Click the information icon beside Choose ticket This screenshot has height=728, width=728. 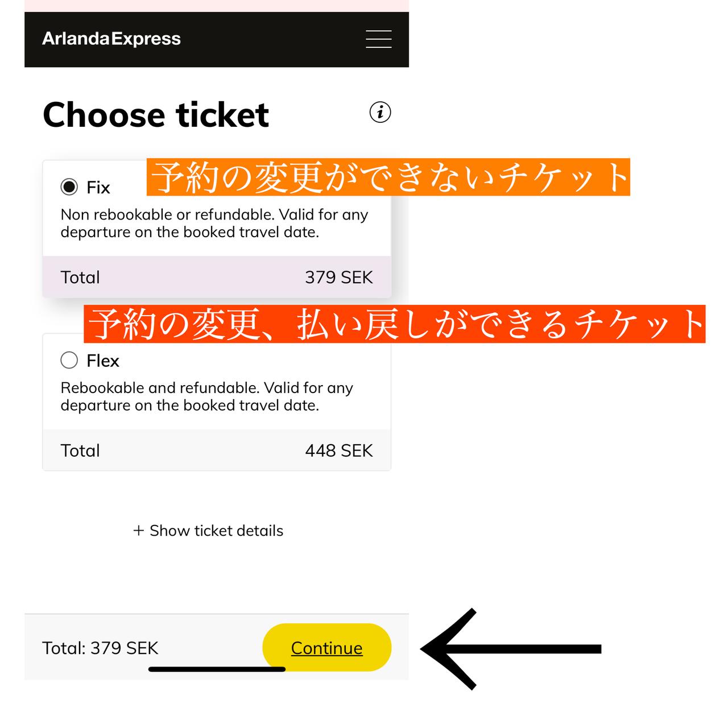pyautogui.click(x=380, y=112)
